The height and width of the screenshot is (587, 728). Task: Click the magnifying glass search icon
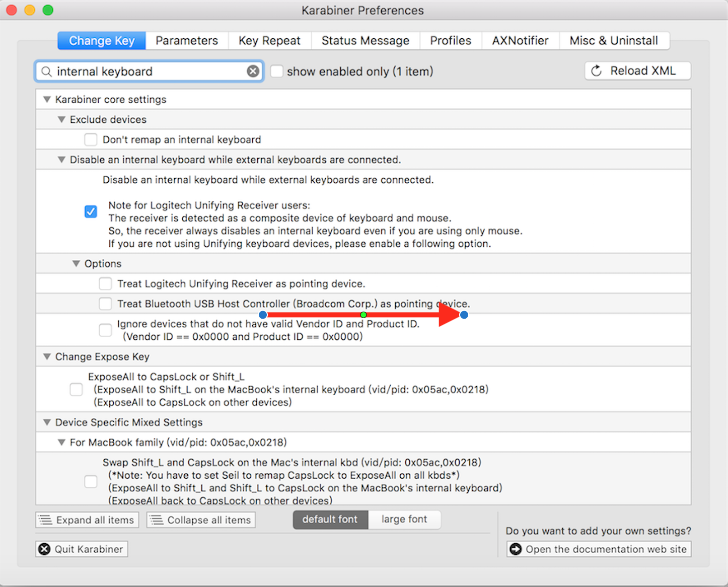[x=46, y=71]
